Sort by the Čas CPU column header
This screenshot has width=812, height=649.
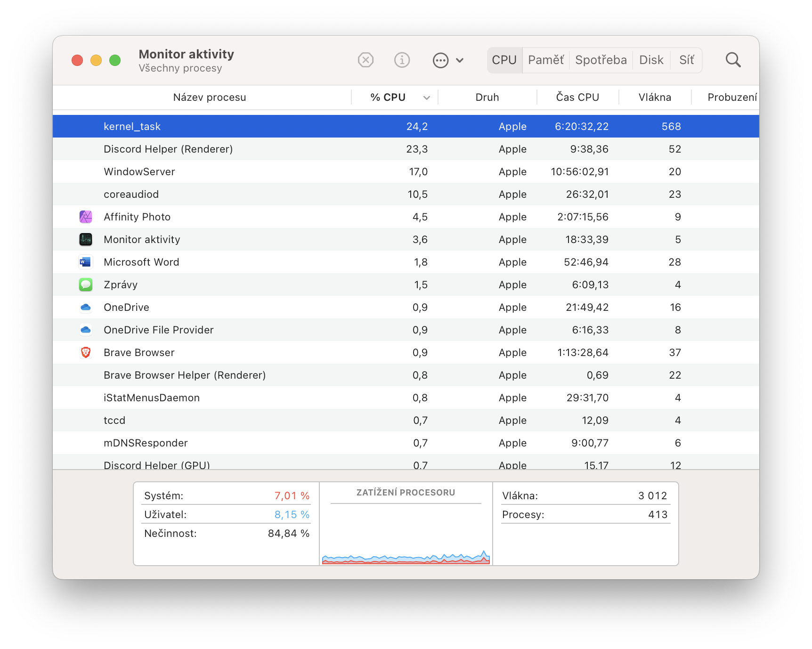coord(577,97)
